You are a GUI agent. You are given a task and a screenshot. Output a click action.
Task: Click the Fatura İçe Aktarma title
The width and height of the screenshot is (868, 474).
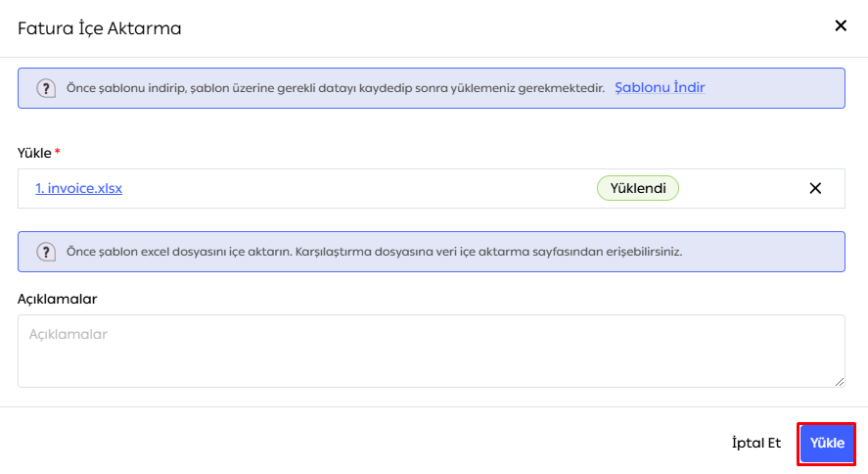click(x=100, y=28)
